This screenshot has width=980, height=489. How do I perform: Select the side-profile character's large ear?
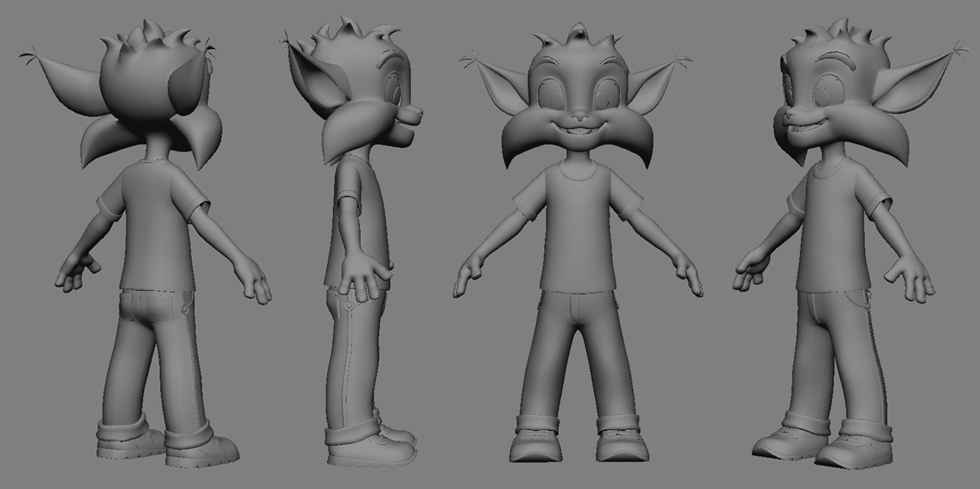pos(312,78)
